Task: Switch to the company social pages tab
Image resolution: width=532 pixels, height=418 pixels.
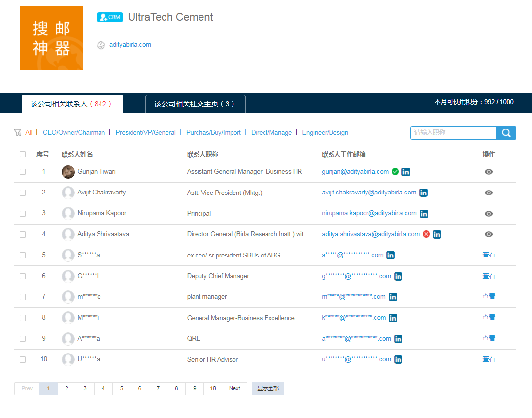Action: tap(195, 104)
